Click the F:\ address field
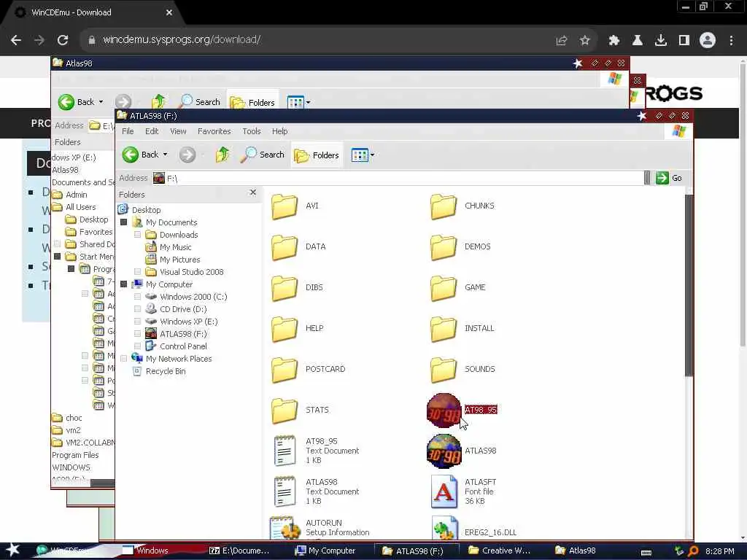The image size is (747, 560). (398, 178)
